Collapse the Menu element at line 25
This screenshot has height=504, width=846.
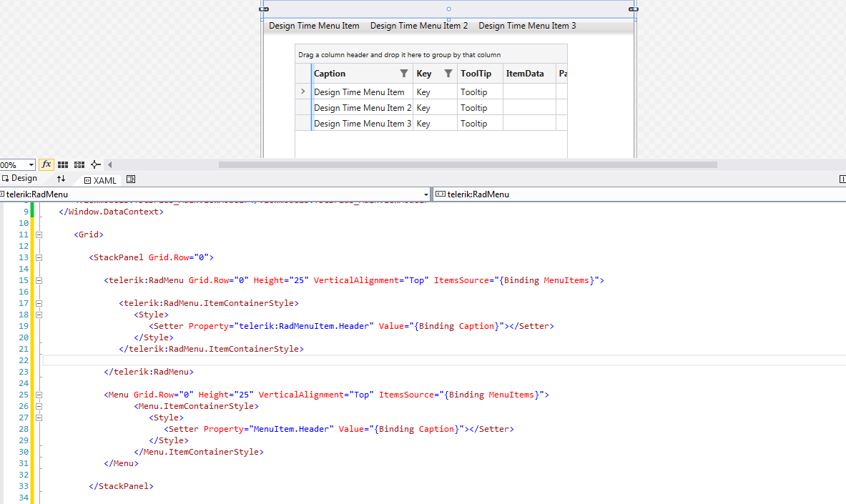coord(39,395)
